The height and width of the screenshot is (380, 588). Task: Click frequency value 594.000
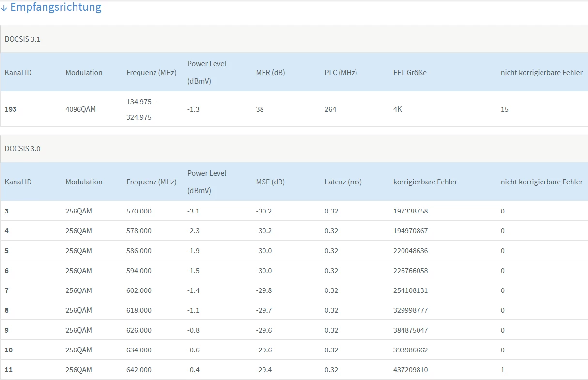click(139, 271)
